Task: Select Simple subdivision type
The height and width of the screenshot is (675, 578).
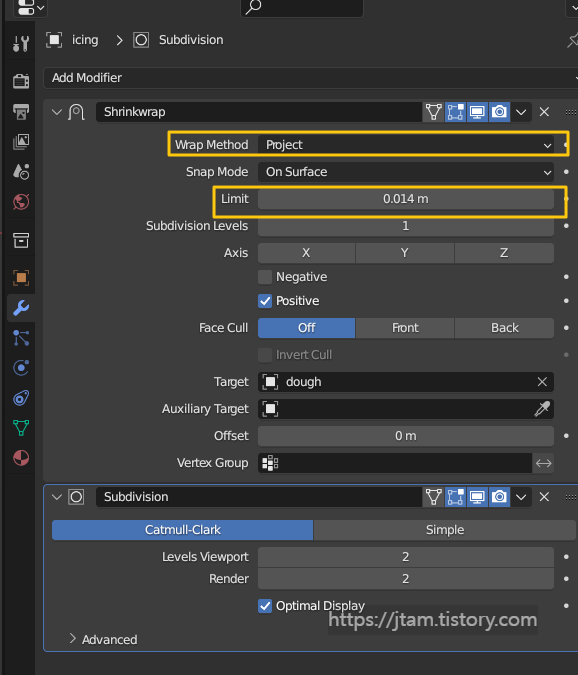Action: [x=445, y=530]
